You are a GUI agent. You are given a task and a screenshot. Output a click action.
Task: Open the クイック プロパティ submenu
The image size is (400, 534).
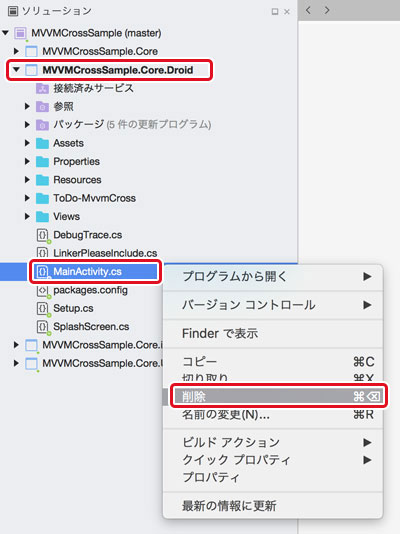[x=273, y=460]
